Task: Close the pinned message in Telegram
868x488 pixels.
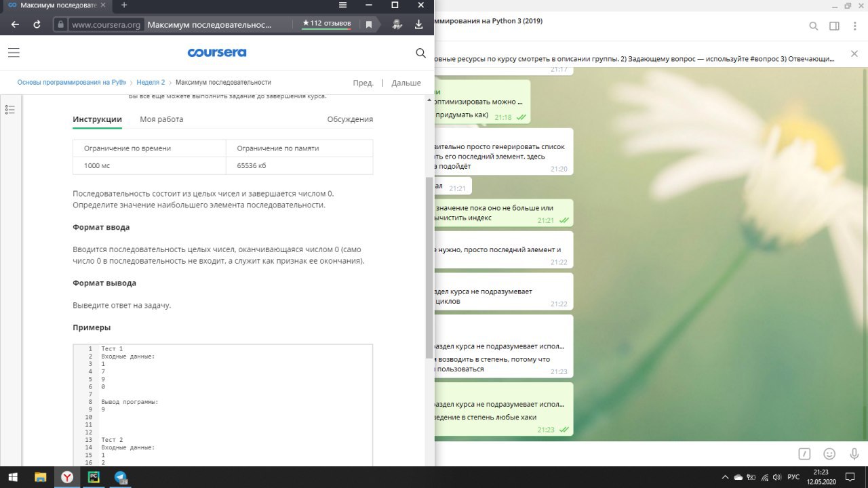Action: coord(854,54)
